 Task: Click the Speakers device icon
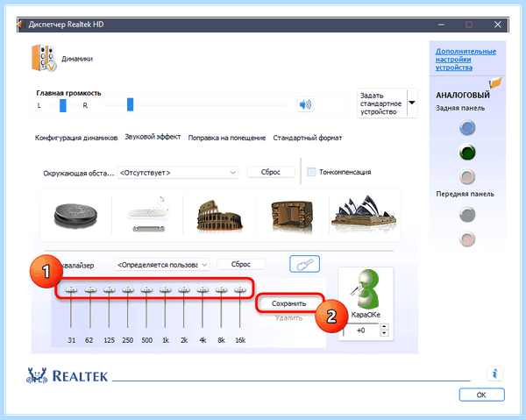click(x=44, y=58)
